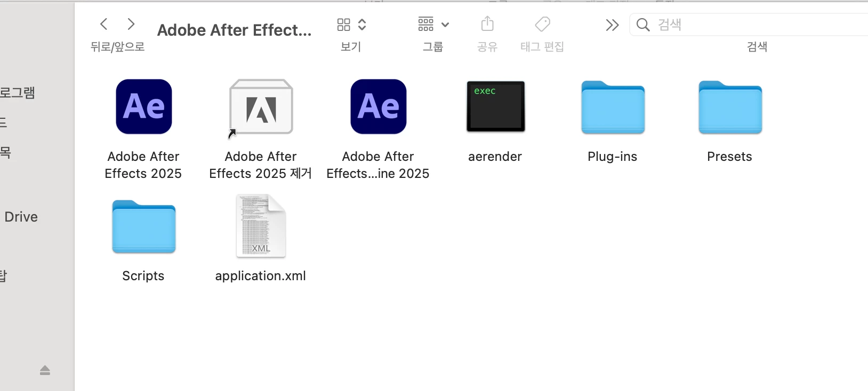Click the 보기 view label in toolbar
Viewport: 868px width, 391px height.
pos(351,47)
